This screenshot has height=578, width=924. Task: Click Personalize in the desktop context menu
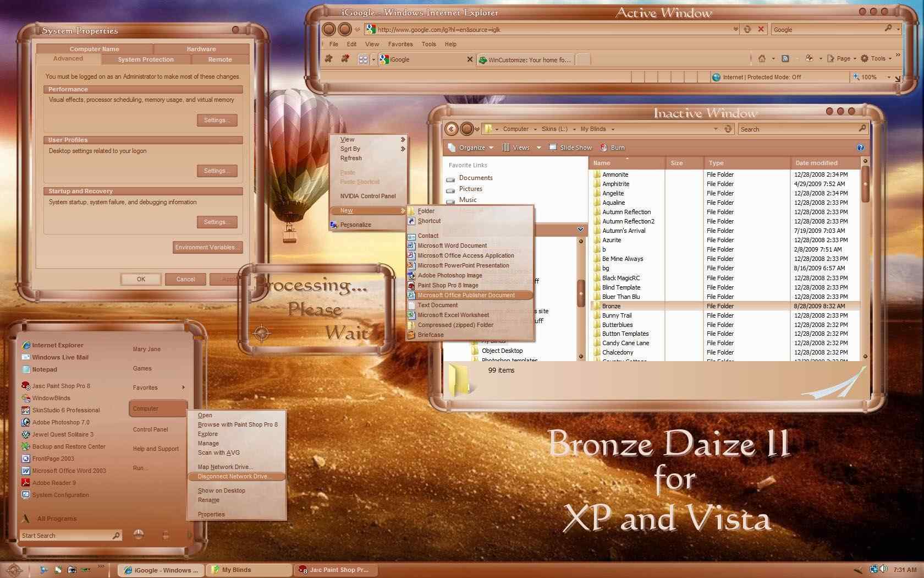pyautogui.click(x=355, y=225)
